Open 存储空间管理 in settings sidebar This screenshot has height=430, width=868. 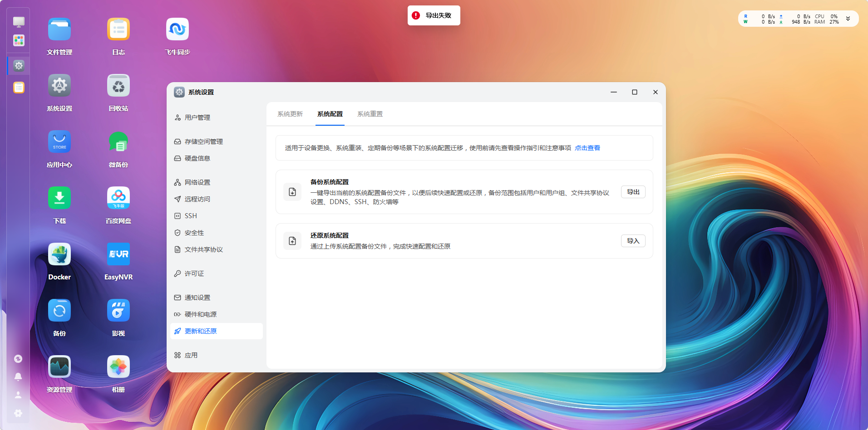pyautogui.click(x=217, y=142)
